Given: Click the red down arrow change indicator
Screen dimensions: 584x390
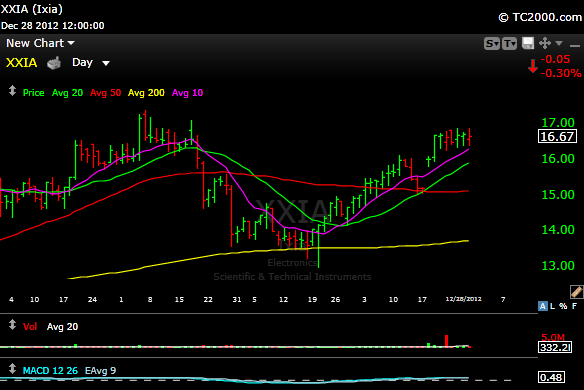Looking at the screenshot, I should tap(533, 66).
